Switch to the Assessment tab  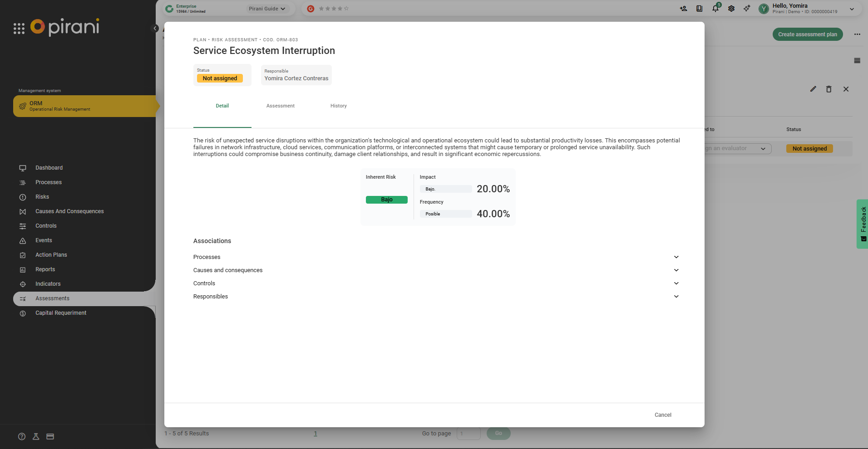(x=280, y=106)
